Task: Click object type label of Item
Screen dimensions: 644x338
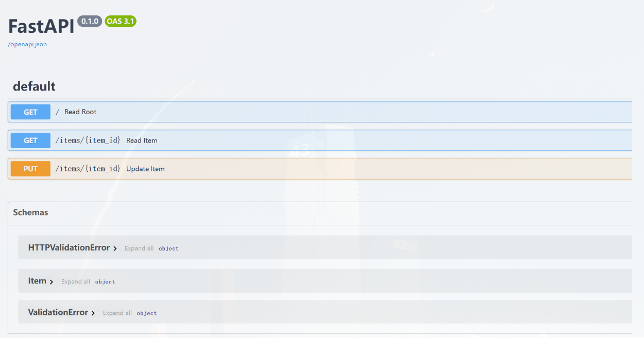Action: [x=105, y=282]
